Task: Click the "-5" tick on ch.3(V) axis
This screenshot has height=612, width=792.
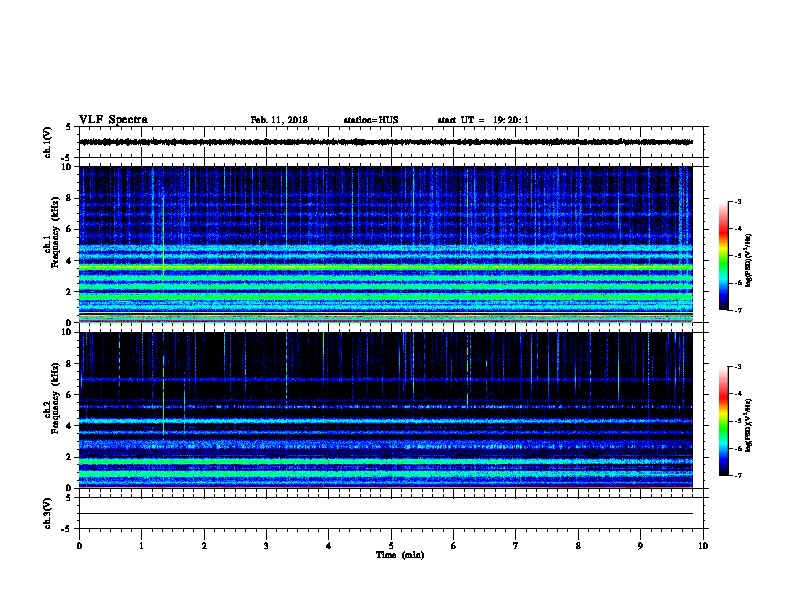Action: 66,529
